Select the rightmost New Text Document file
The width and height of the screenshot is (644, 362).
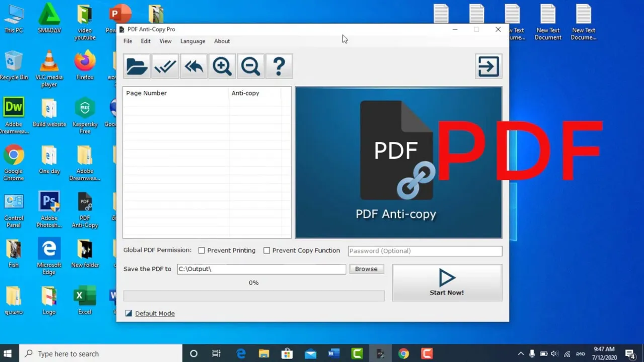tap(584, 23)
